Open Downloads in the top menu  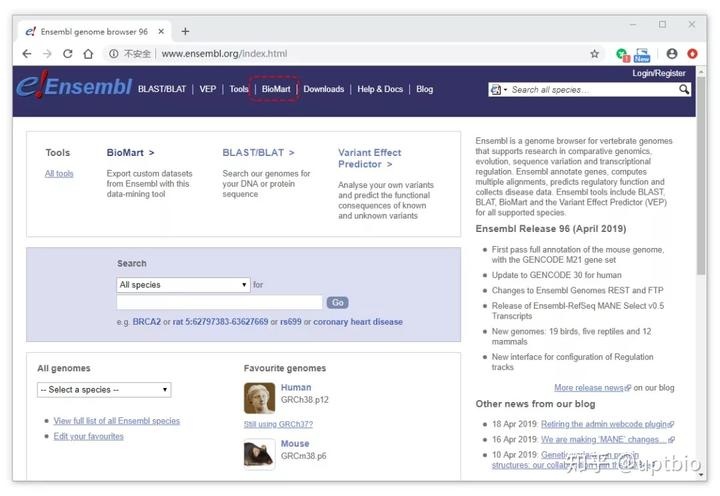(x=324, y=89)
